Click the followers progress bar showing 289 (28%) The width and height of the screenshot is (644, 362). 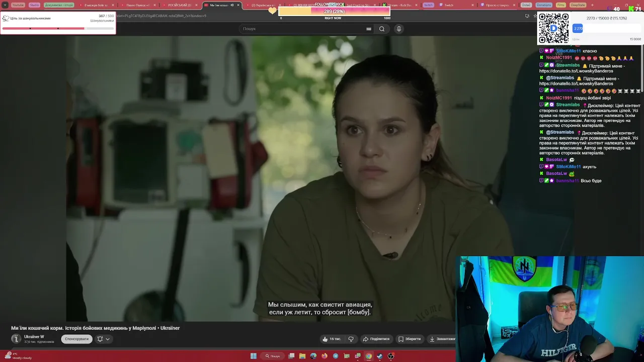[335, 11]
